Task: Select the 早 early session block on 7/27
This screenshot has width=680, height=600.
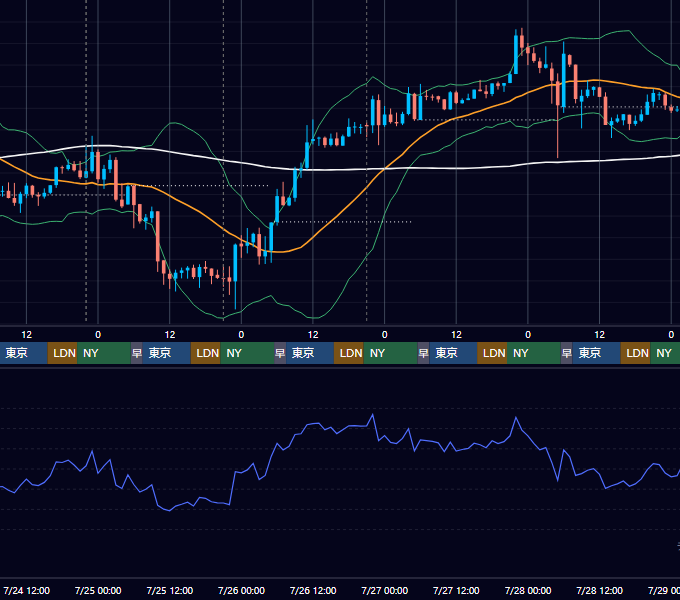Action: (423, 353)
